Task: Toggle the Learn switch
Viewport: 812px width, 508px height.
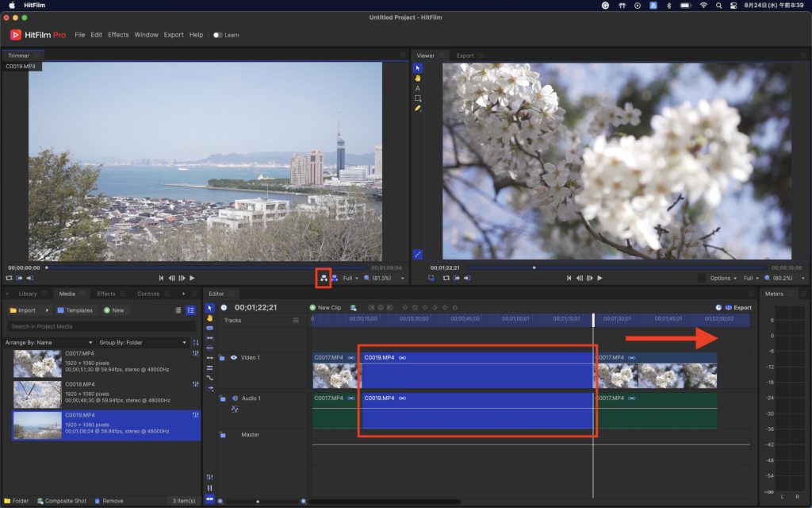Action: tap(217, 35)
